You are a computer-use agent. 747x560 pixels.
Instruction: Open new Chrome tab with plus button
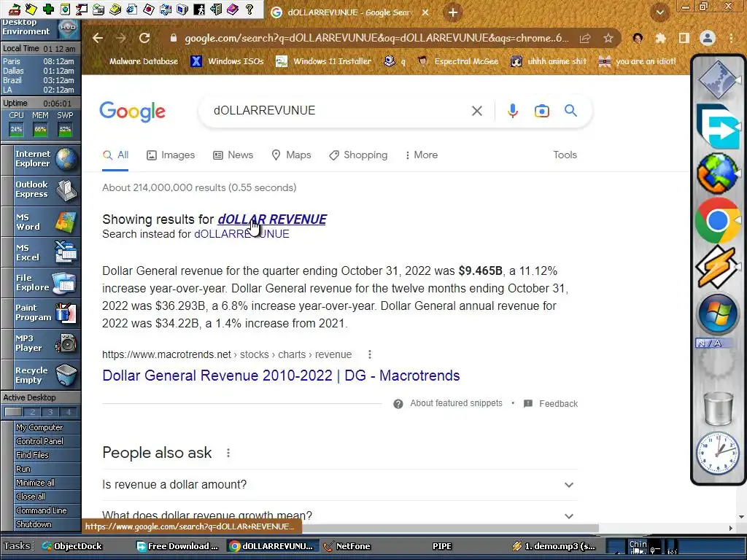tap(453, 12)
